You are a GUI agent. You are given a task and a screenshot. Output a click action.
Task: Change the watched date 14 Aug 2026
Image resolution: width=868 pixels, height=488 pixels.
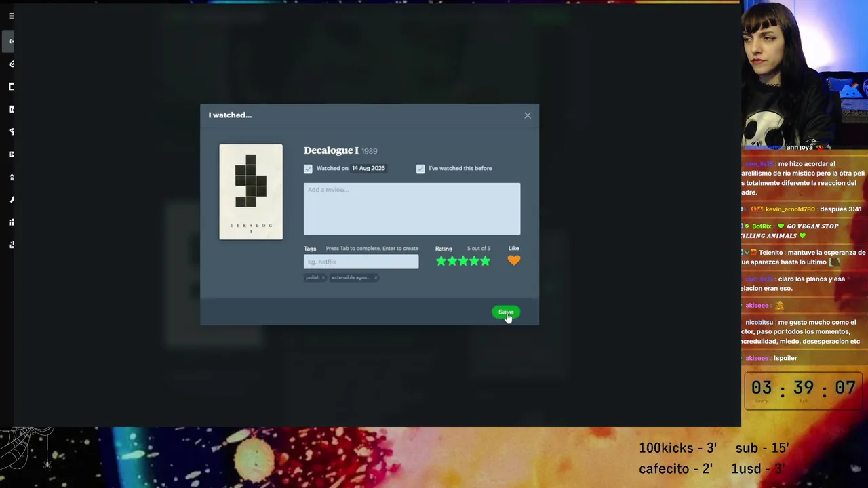pyautogui.click(x=368, y=168)
